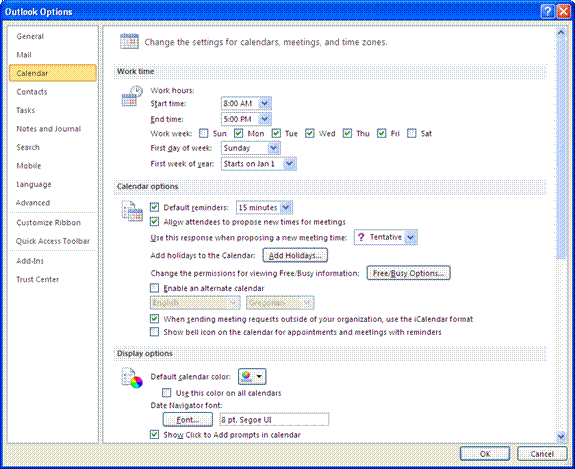Image resolution: width=575 pixels, height=469 pixels.
Task: Click the scrollbar down arrow
Action: [x=561, y=436]
